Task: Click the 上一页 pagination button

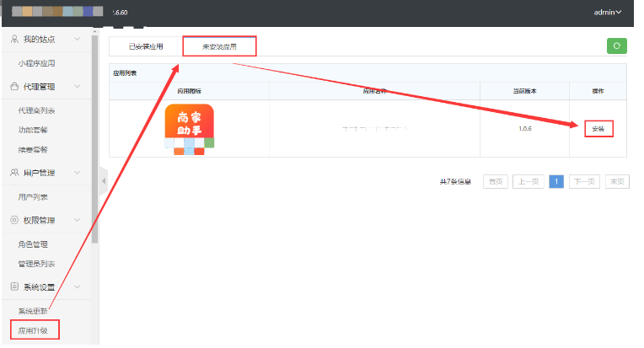Action: click(529, 181)
